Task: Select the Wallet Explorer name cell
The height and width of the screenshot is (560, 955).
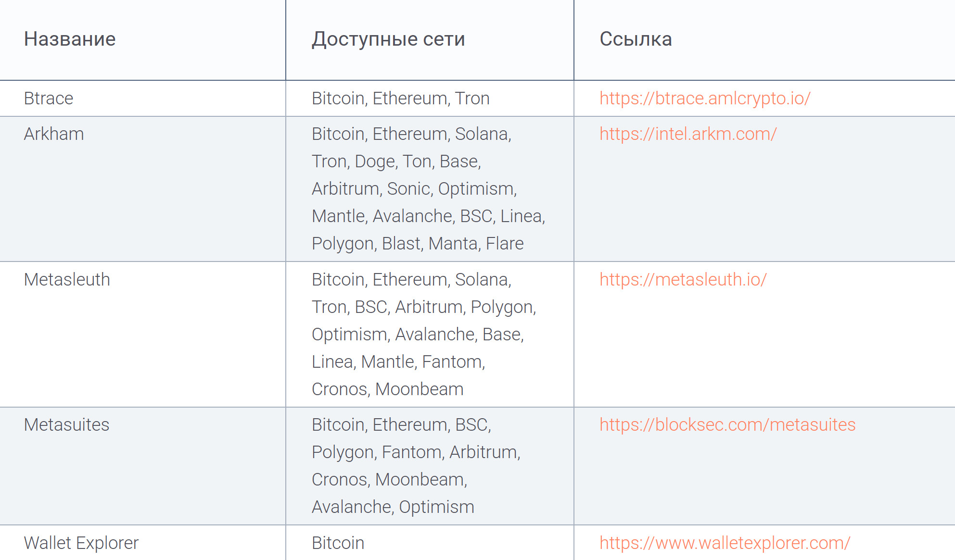Action: (81, 543)
